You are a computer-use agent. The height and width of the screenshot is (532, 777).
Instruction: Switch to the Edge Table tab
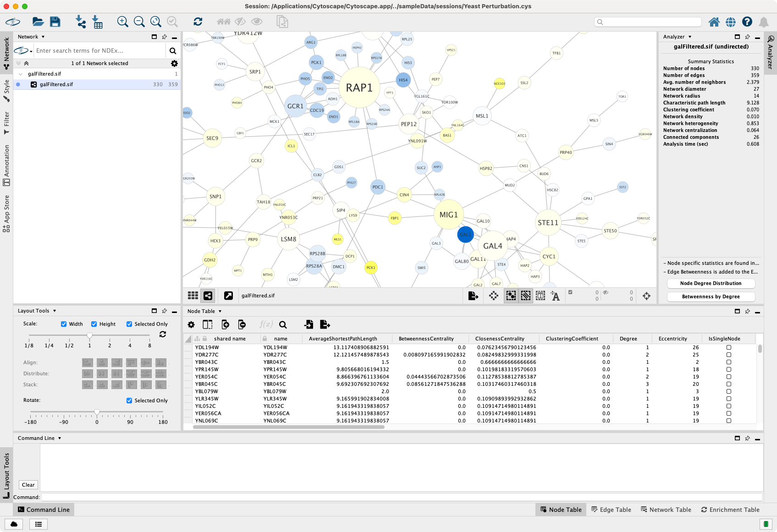tap(611, 510)
